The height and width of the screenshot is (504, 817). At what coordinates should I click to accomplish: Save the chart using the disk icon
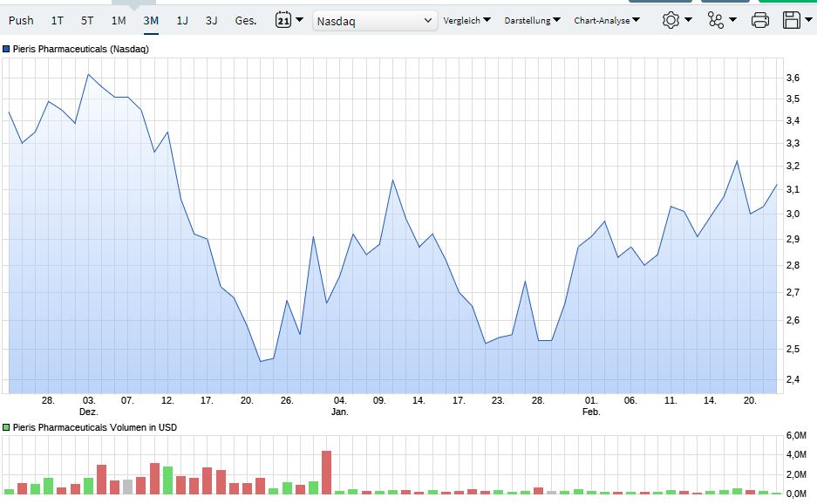pyautogui.click(x=792, y=19)
